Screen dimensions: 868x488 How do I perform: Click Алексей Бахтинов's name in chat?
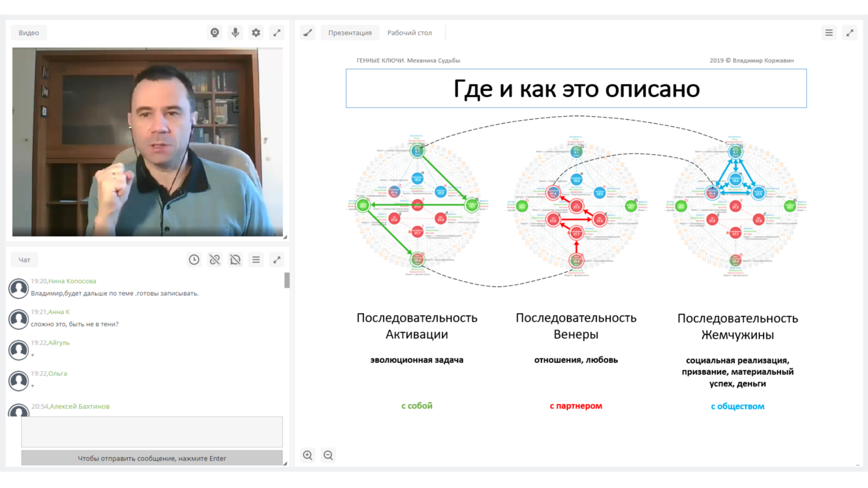click(80, 406)
